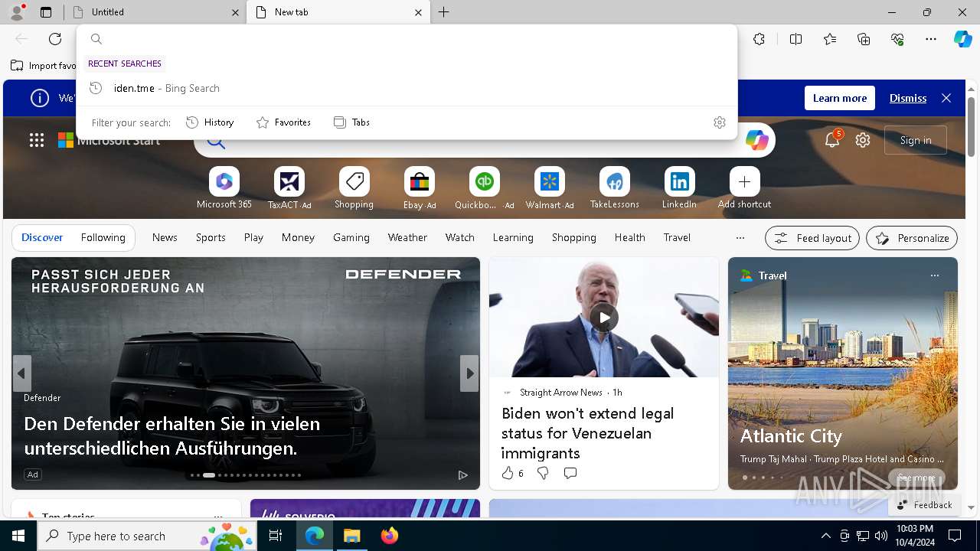
Task: Open the page settings gear icon
Action: tap(863, 140)
